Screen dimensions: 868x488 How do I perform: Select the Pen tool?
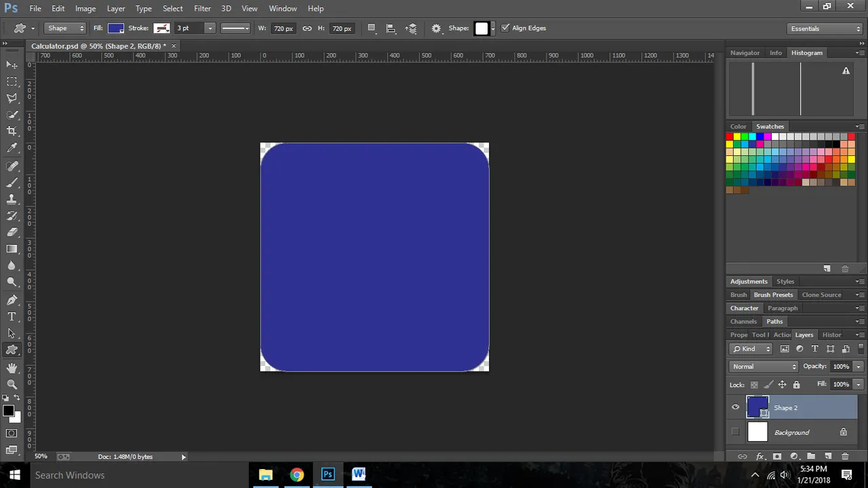(x=12, y=300)
